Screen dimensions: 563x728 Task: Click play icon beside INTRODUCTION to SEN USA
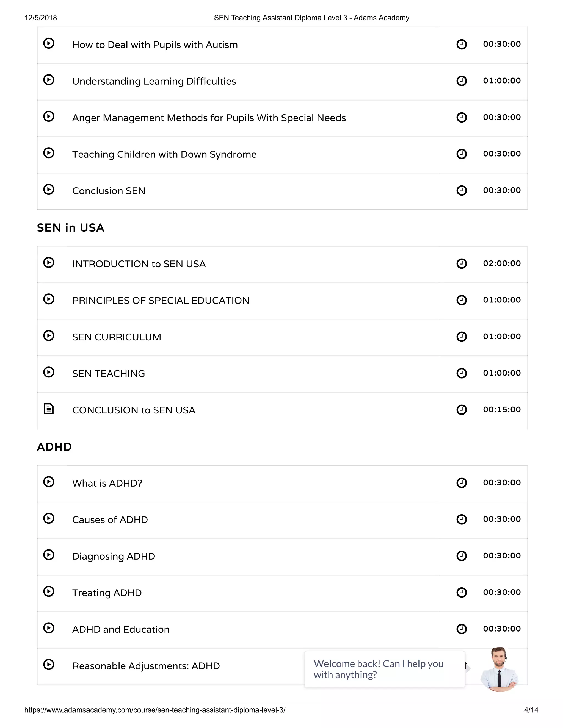click(x=49, y=263)
